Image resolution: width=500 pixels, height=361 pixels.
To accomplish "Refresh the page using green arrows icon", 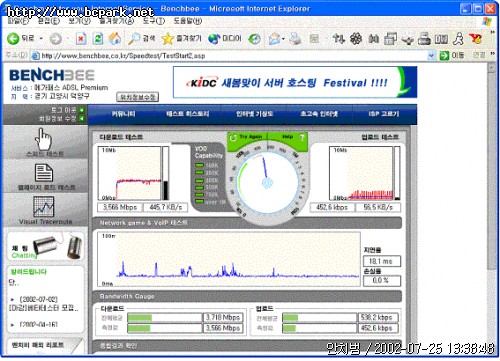I will click(x=98, y=39).
